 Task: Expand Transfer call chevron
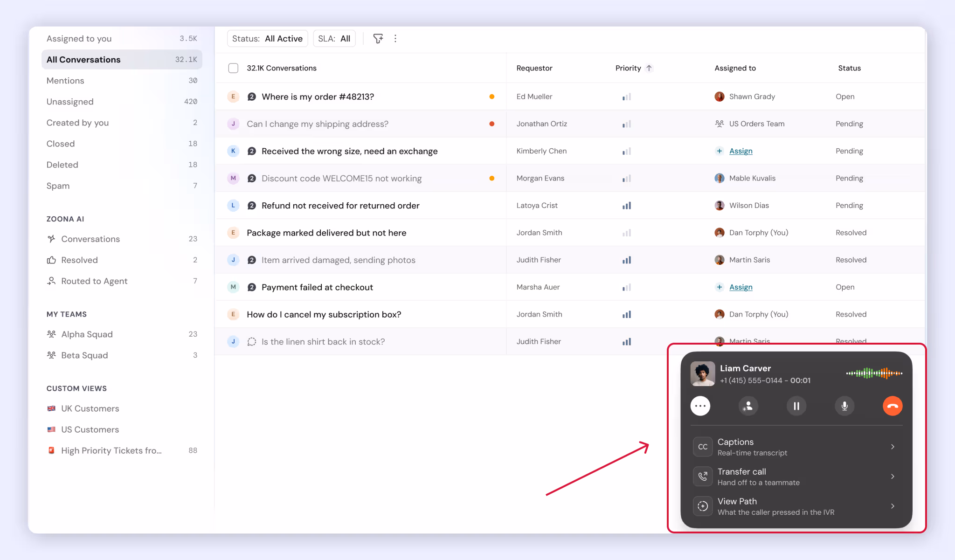pos(893,477)
